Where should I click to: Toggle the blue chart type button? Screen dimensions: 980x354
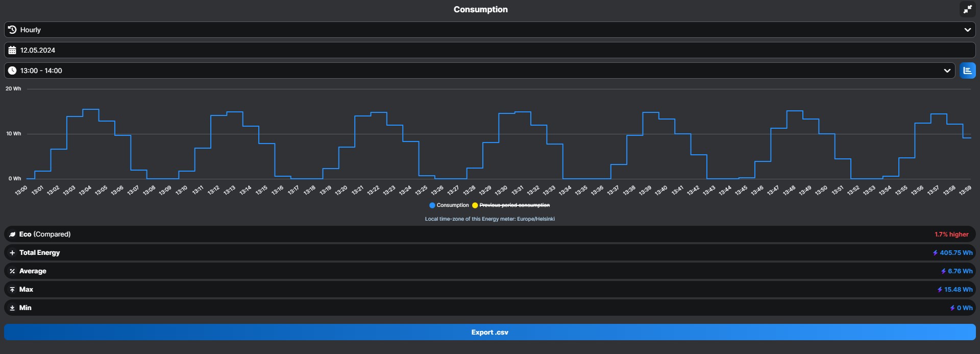pos(967,70)
